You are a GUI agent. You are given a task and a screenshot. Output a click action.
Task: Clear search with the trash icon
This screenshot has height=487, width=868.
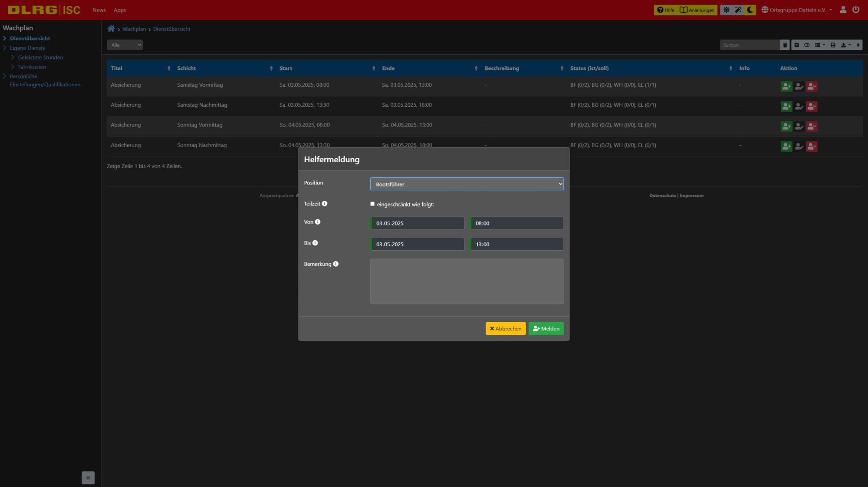[x=785, y=45]
